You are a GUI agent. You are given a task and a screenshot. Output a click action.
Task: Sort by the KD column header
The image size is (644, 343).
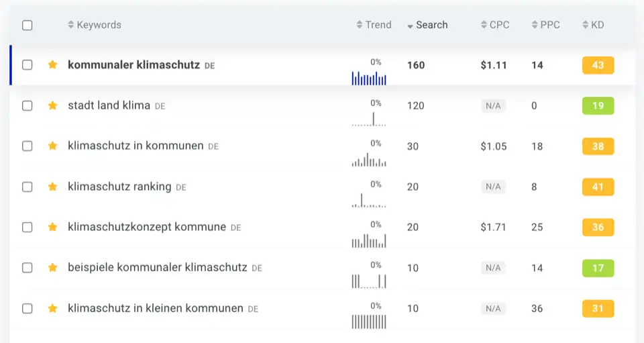pos(594,25)
